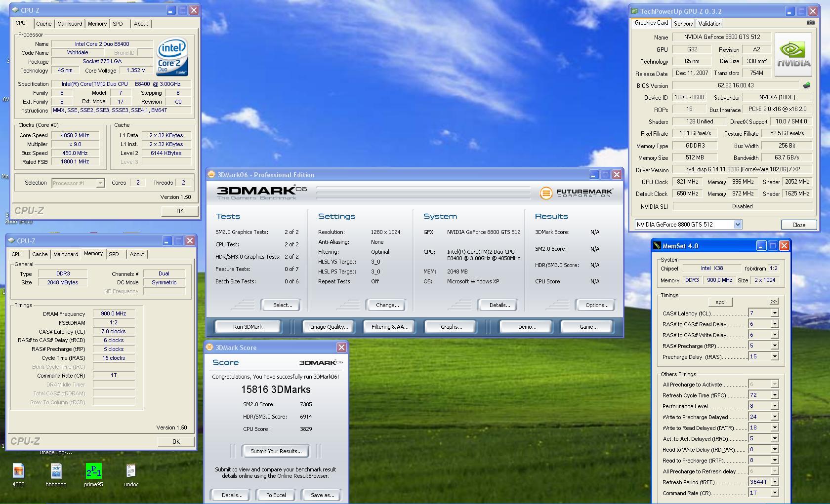This screenshot has width=830, height=504.
Task: Click the Image Quality button
Action: [329, 327]
